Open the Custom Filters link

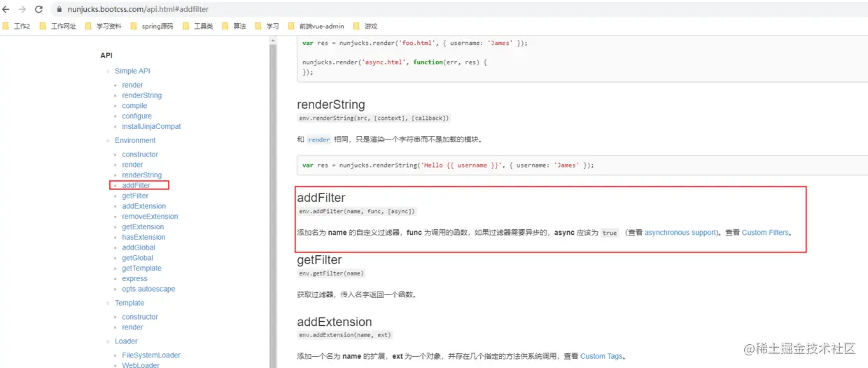point(765,232)
